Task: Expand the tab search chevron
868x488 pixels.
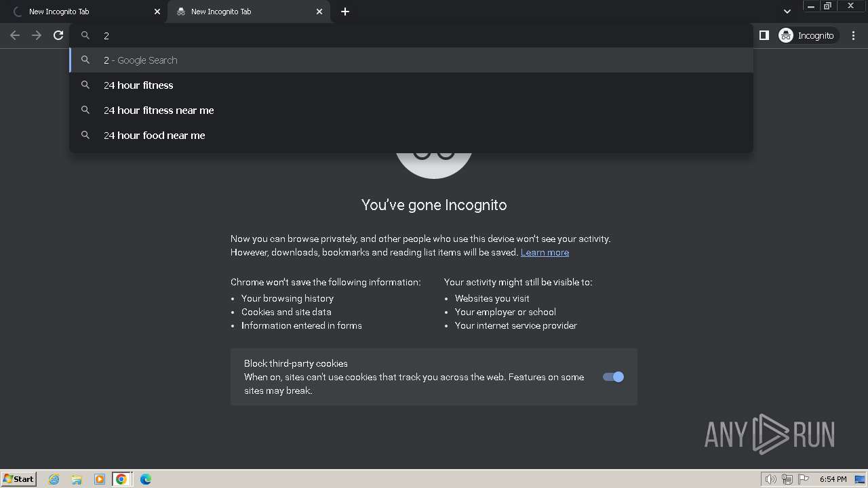Action: pos(787,12)
